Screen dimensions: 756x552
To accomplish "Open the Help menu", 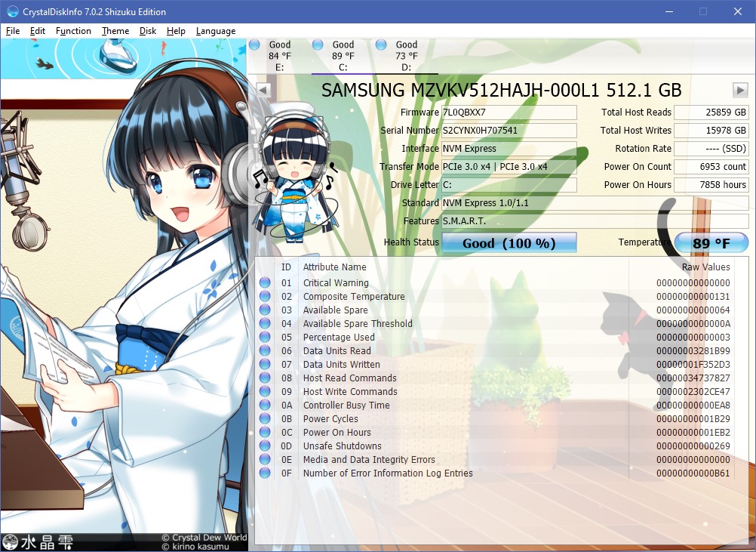I will pyautogui.click(x=176, y=31).
